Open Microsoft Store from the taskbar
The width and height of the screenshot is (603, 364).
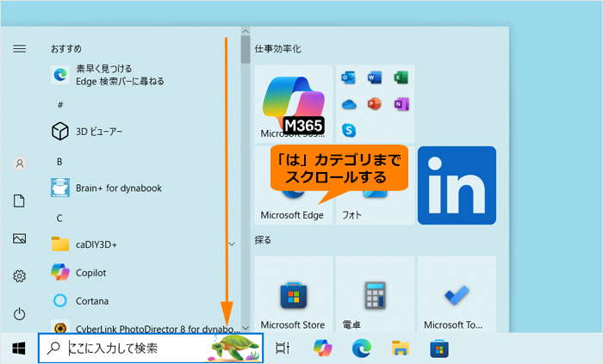pos(439,349)
